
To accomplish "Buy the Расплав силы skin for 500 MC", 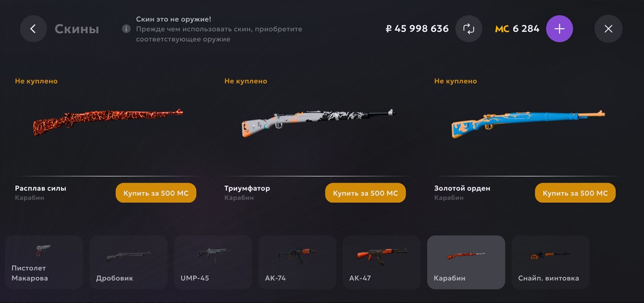I will pyautogui.click(x=156, y=193).
